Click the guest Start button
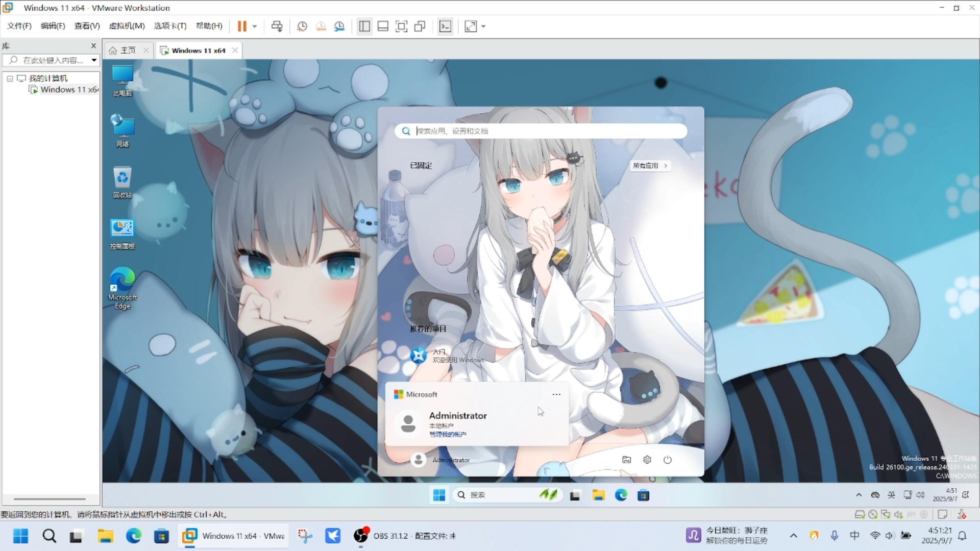Screen dimensions: 980x551 pyautogui.click(x=439, y=495)
